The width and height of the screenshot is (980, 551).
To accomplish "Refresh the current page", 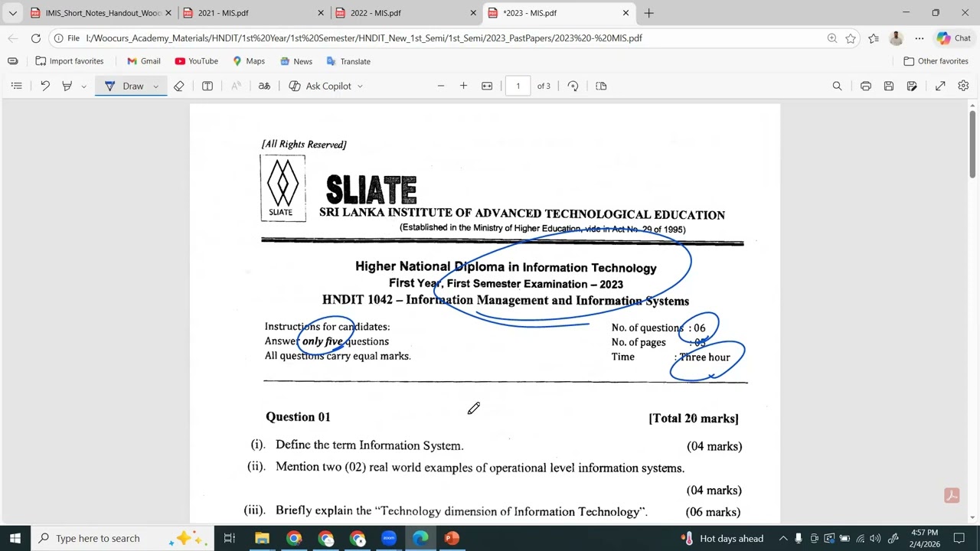I will pos(36,38).
